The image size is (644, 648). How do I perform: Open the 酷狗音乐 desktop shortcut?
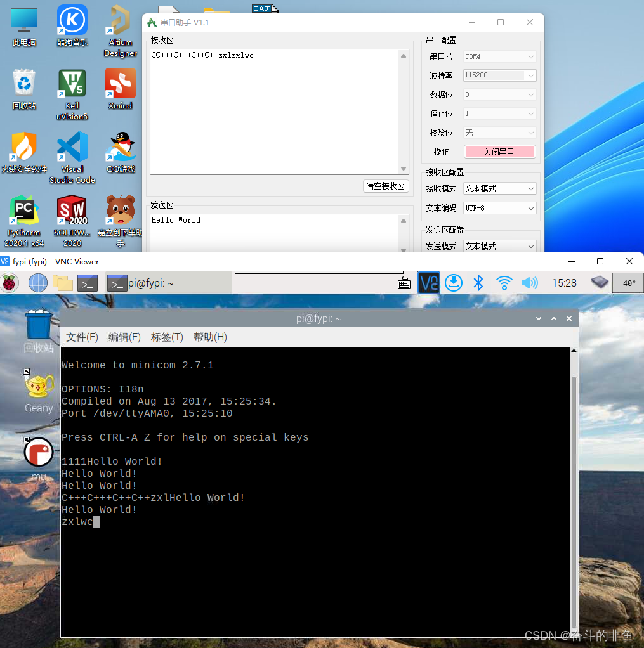(72, 25)
